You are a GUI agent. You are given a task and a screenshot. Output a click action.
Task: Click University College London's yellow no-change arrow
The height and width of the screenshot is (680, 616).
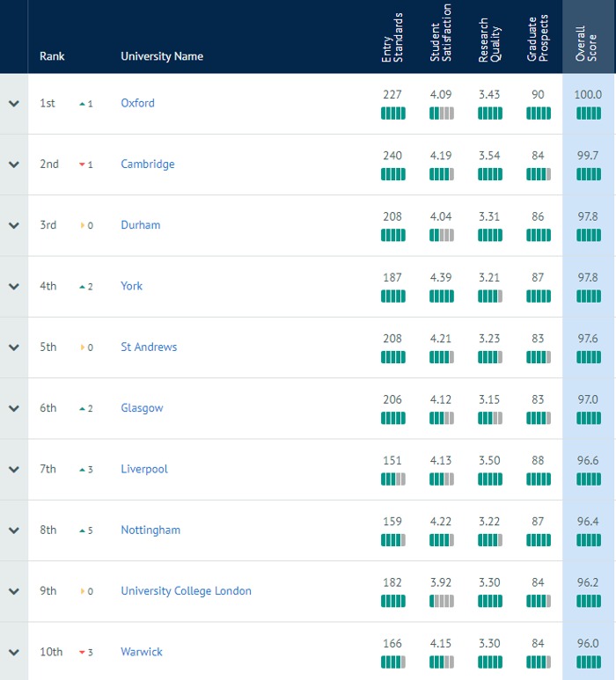[x=83, y=591]
